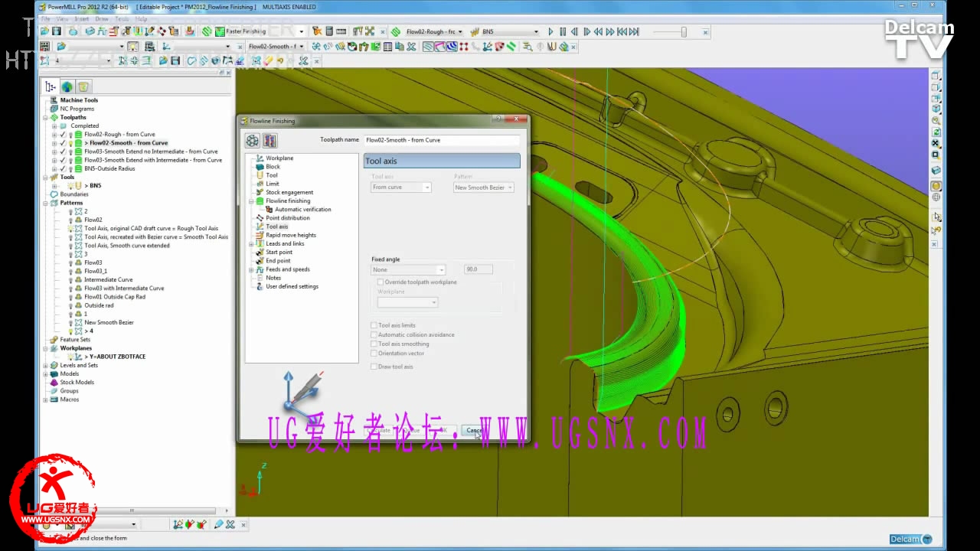Toggle lightbulb of Flow02-Rough toolpath
Viewport: 980px width, 551px height.
(70, 135)
